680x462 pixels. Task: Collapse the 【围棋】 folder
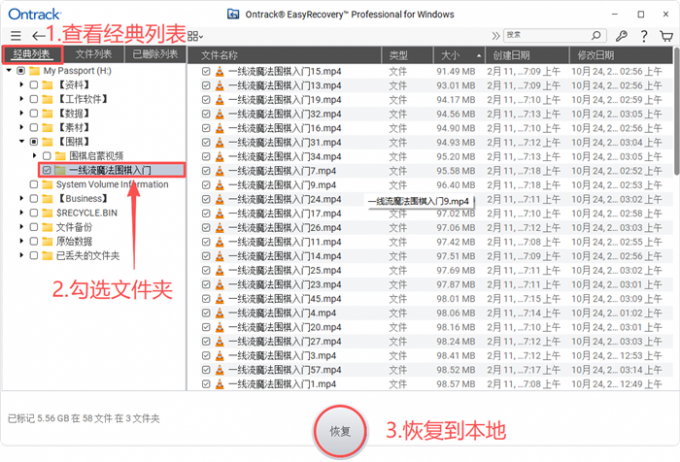click(x=21, y=141)
